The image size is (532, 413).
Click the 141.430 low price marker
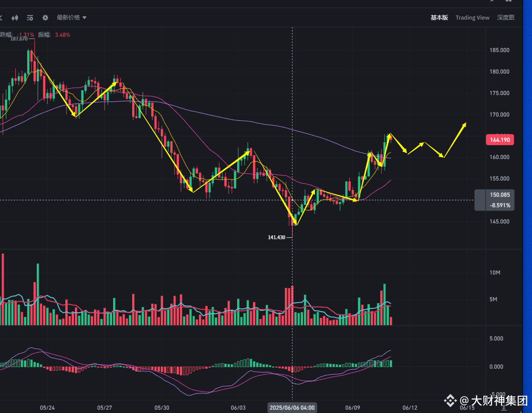tap(277, 237)
